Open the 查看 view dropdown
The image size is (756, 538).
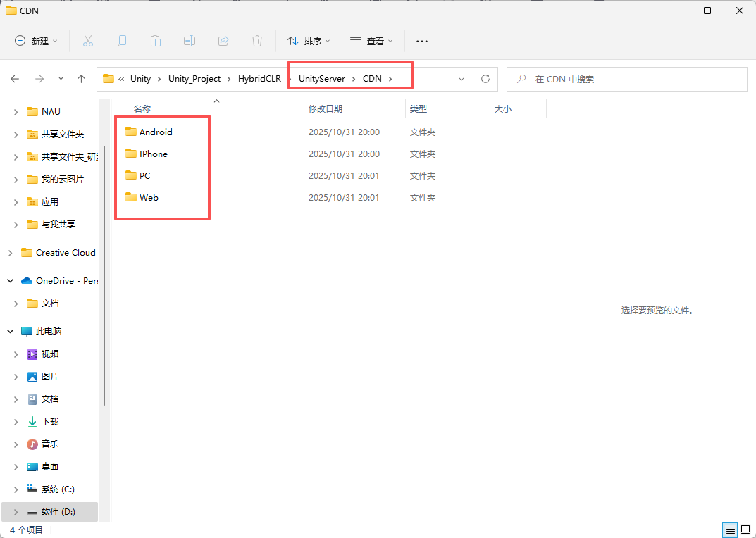tap(371, 41)
